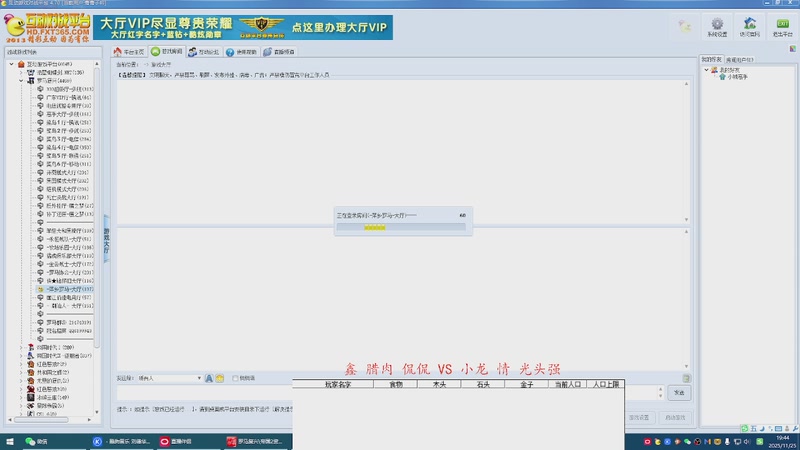Open the 系统设置 gear icon

pyautogui.click(x=717, y=24)
